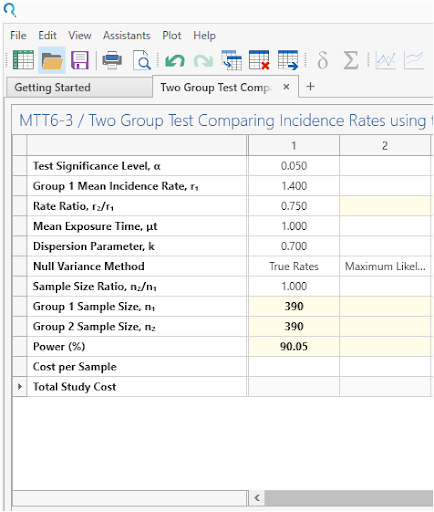Click the green undo arrow
Screen dimensions: 434x512
pos(175,61)
